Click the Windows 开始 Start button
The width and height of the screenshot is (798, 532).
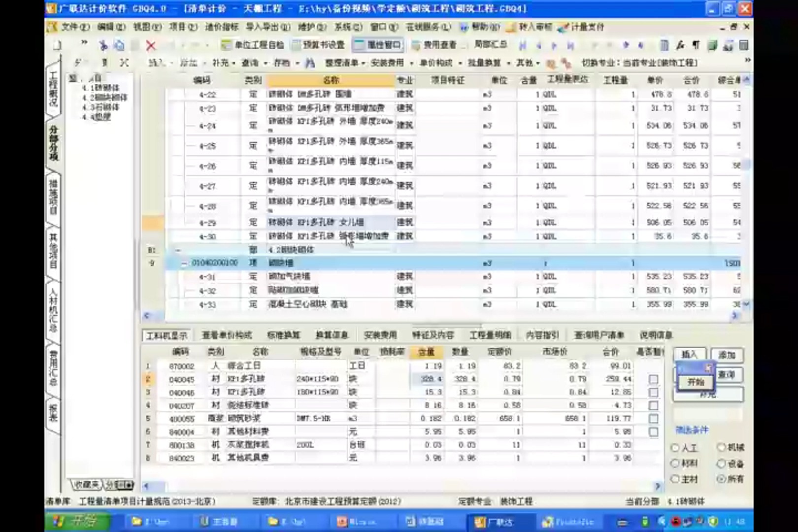(77, 521)
